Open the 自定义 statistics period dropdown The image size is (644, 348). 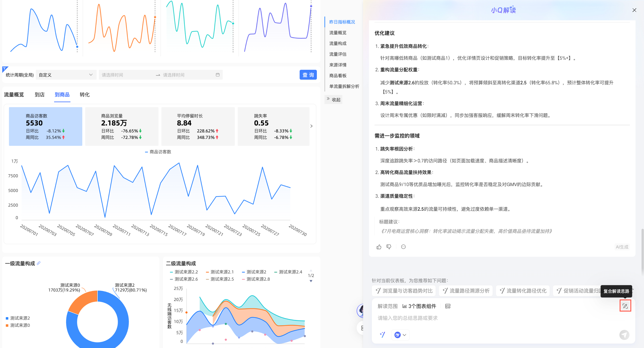(66, 75)
